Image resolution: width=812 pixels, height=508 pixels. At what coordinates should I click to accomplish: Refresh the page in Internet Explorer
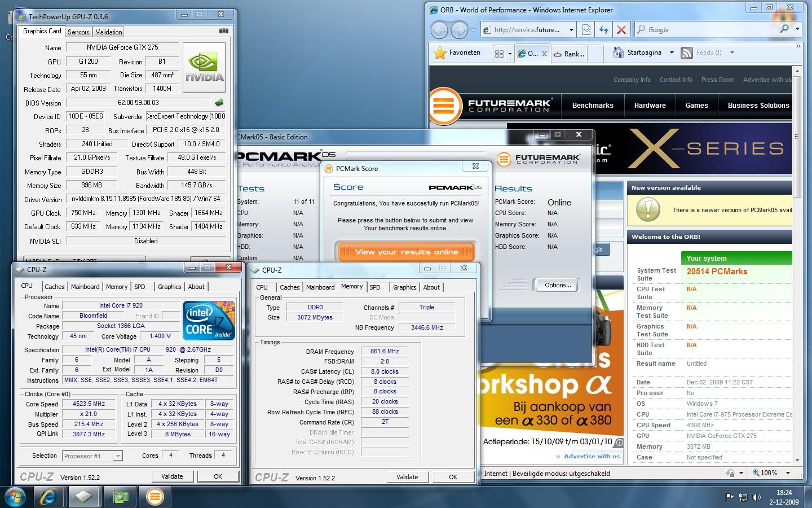(x=604, y=30)
